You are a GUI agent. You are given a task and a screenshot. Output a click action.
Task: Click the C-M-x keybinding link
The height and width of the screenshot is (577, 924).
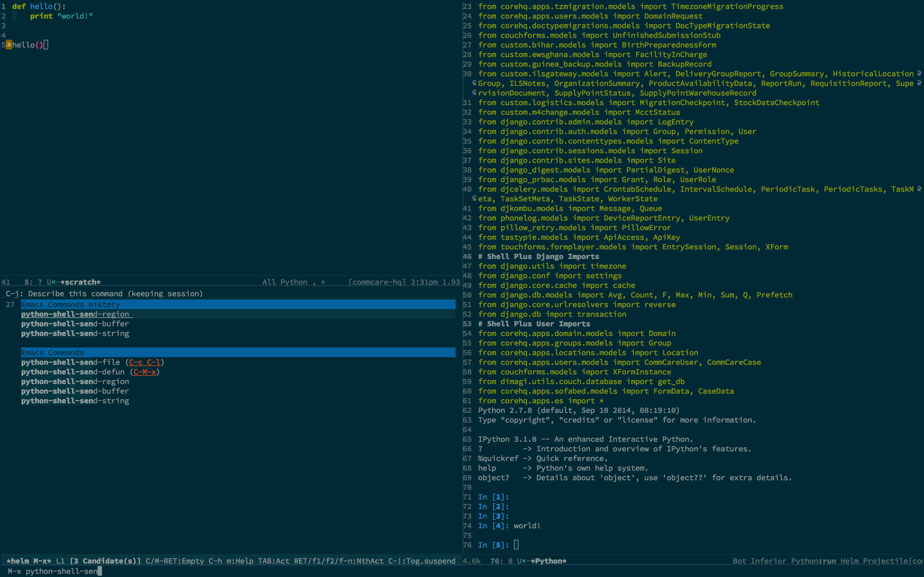[144, 372]
